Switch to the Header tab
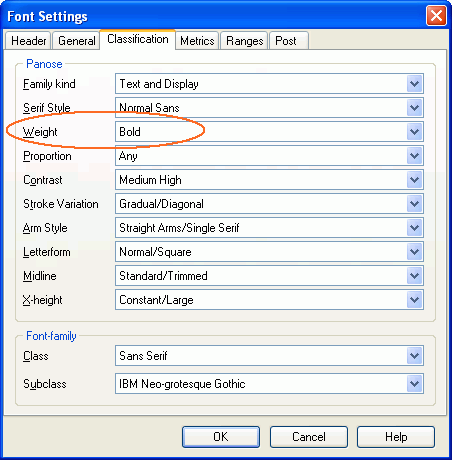The image size is (452, 460). coord(28,41)
